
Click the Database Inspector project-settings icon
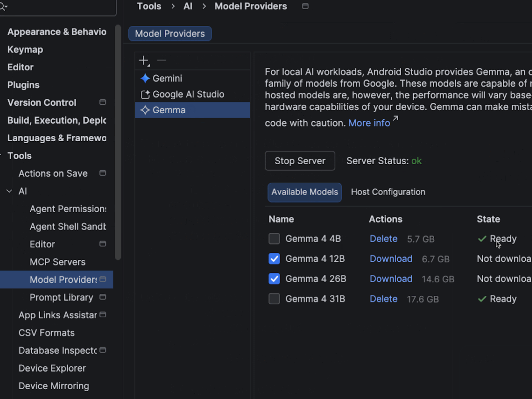click(x=103, y=350)
